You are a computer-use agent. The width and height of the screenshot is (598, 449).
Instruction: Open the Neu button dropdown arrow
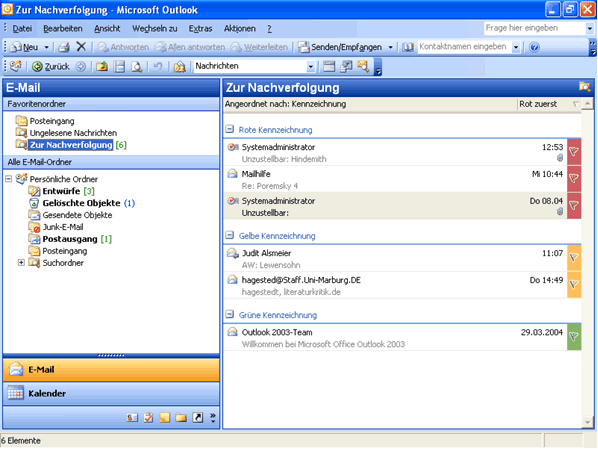point(46,47)
